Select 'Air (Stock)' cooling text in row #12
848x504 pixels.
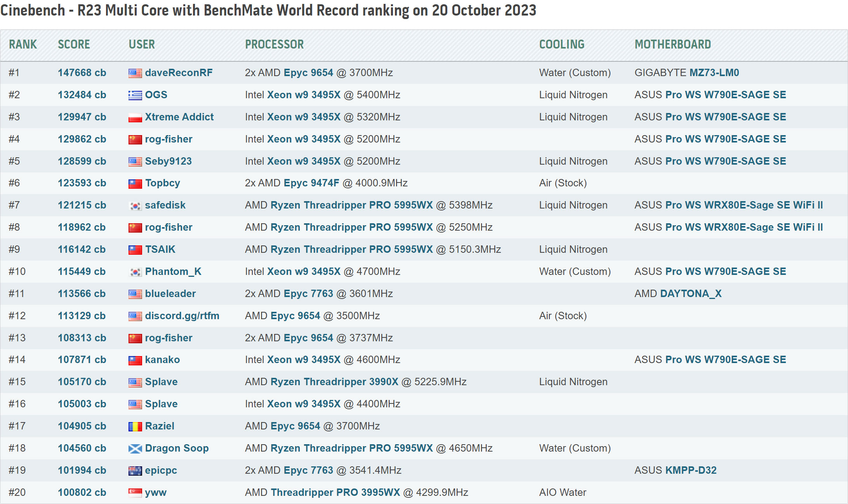tap(563, 316)
